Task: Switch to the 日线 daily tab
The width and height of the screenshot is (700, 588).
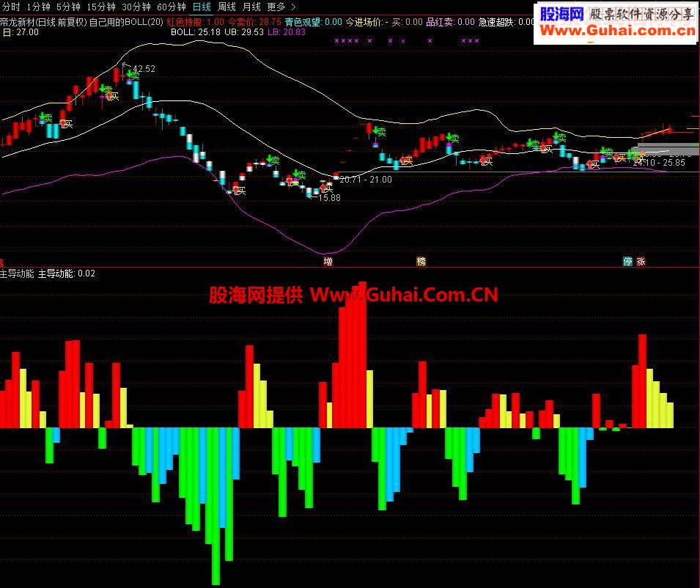Action: 202,7
